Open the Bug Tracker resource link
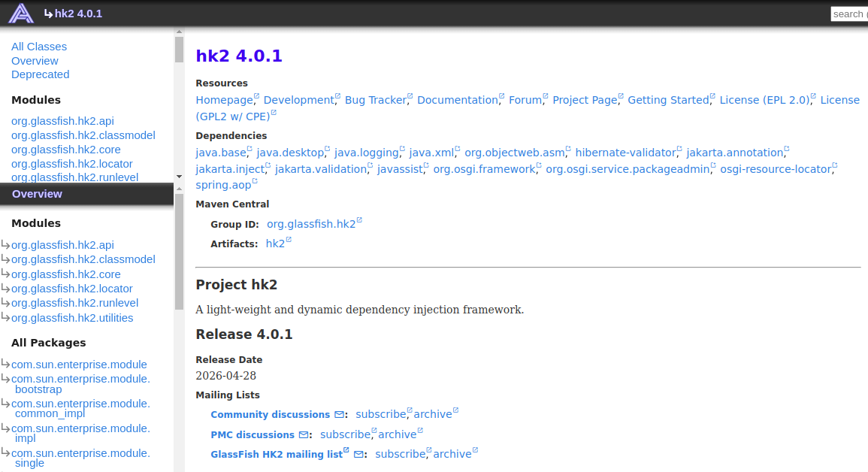This screenshot has width=868, height=472. 375,100
